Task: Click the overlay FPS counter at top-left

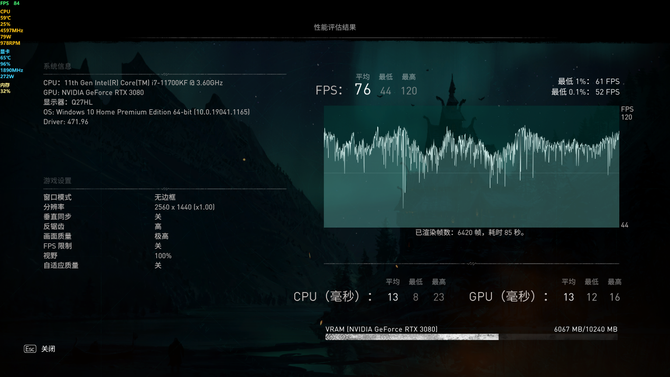Action: (x=10, y=3)
